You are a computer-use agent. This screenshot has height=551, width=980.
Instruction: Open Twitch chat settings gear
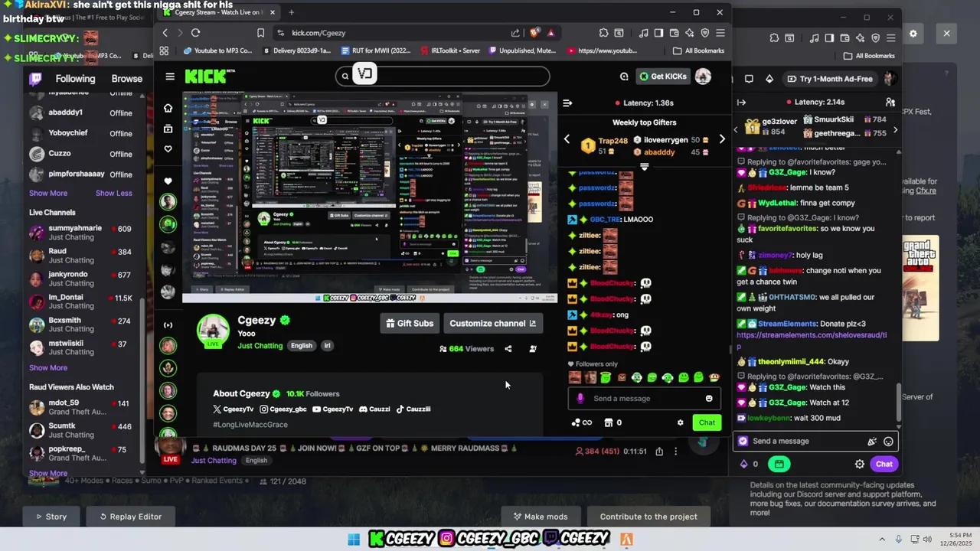click(860, 464)
